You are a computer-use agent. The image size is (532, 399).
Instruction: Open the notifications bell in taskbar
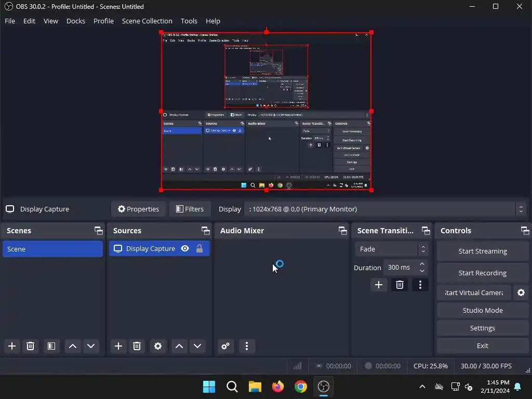point(518,387)
